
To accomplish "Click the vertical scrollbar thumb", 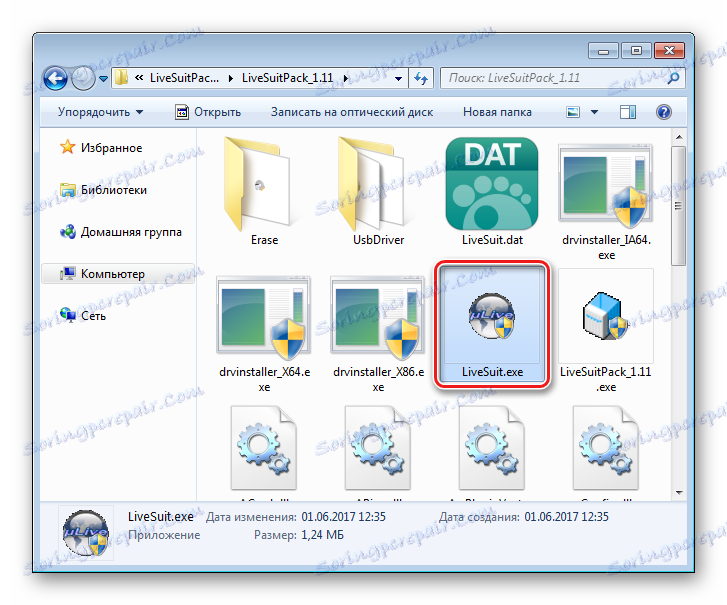I will [679, 206].
